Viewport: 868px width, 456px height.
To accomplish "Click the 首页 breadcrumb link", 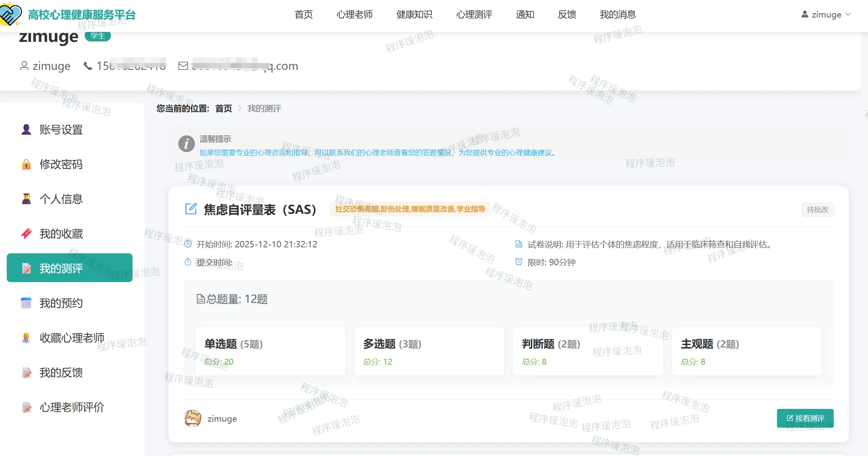I will (223, 109).
